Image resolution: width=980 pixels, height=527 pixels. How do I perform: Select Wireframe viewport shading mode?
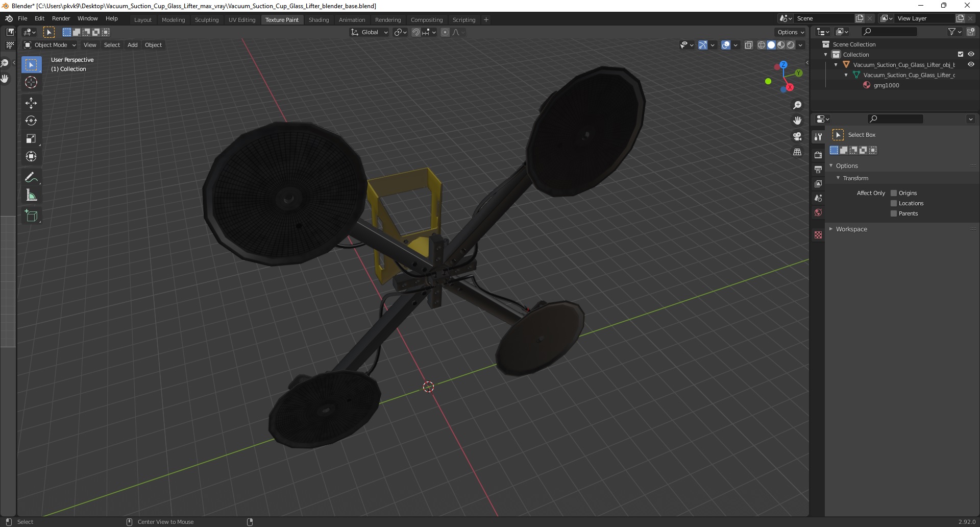[x=762, y=45]
